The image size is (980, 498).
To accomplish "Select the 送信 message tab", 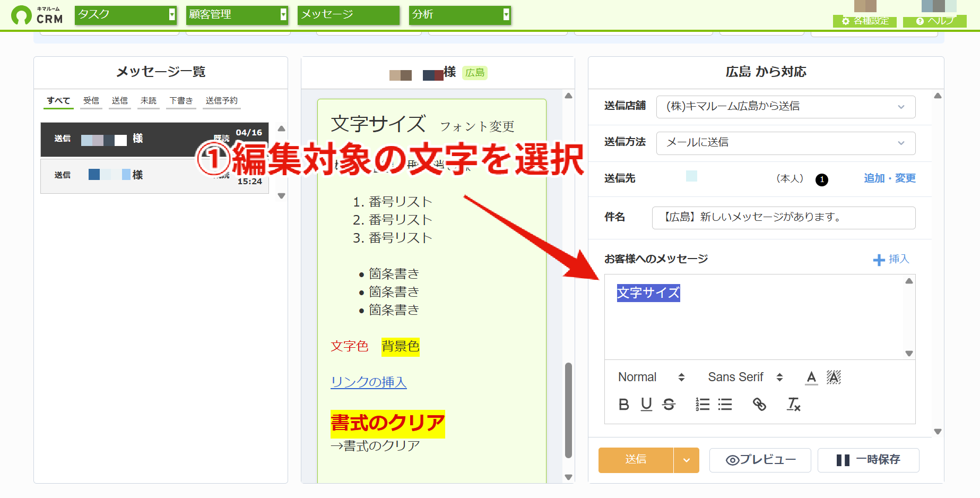I will point(120,101).
